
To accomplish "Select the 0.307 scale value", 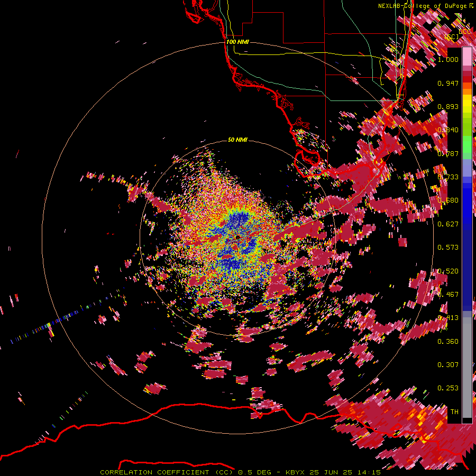I will pyautogui.click(x=448, y=365).
